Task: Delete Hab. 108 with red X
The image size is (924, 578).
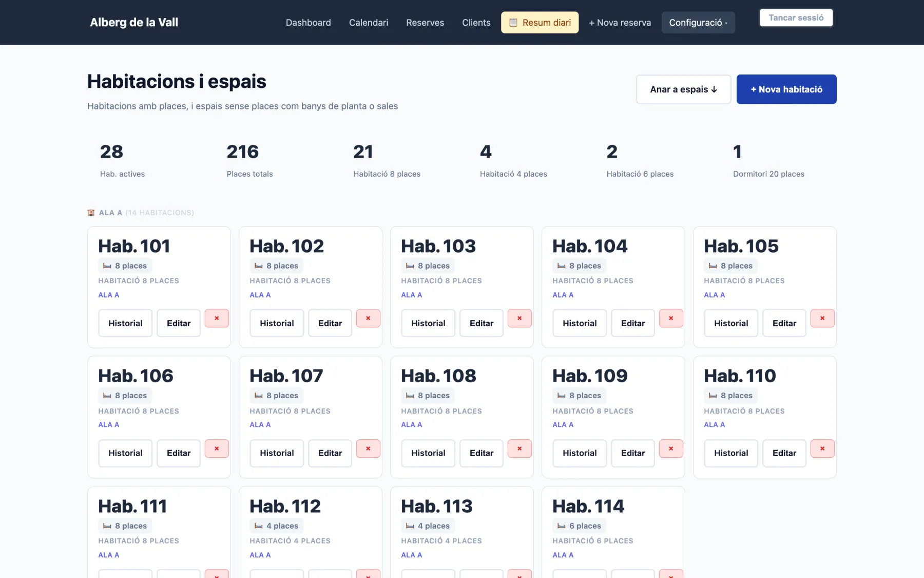Action: 519,449
